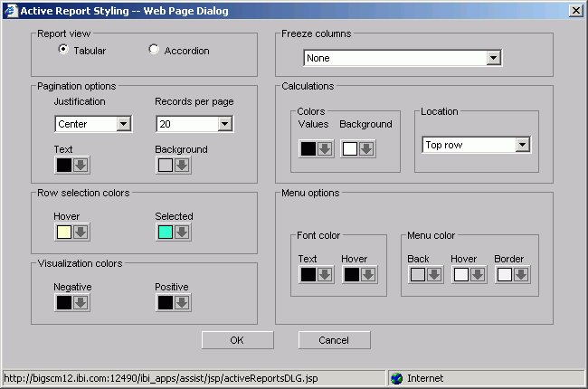
Task: Select the Tabular report view
Action: 63,50
